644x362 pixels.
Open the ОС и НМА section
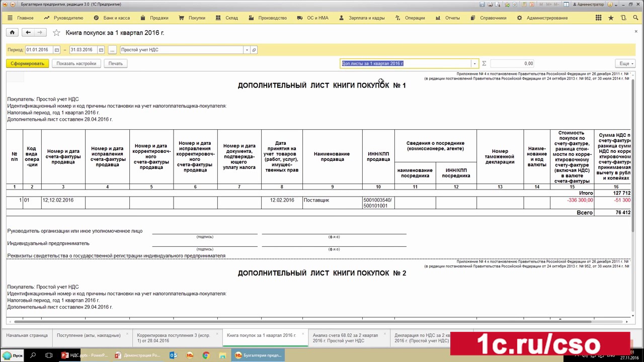coord(313,18)
